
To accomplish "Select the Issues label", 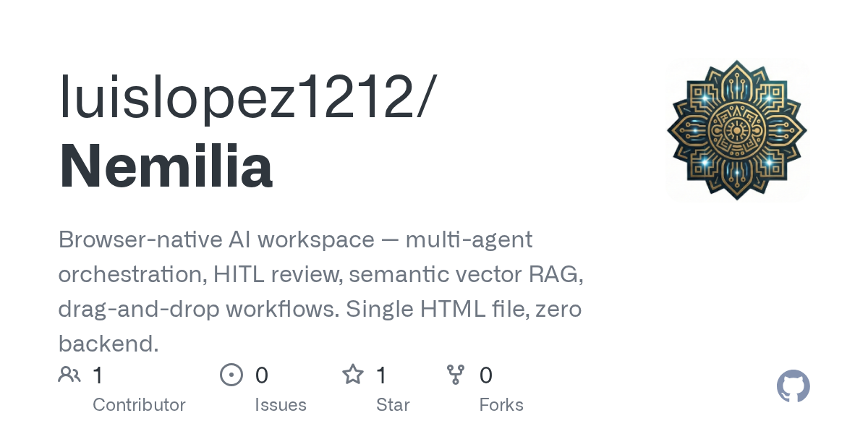I will 281,404.
